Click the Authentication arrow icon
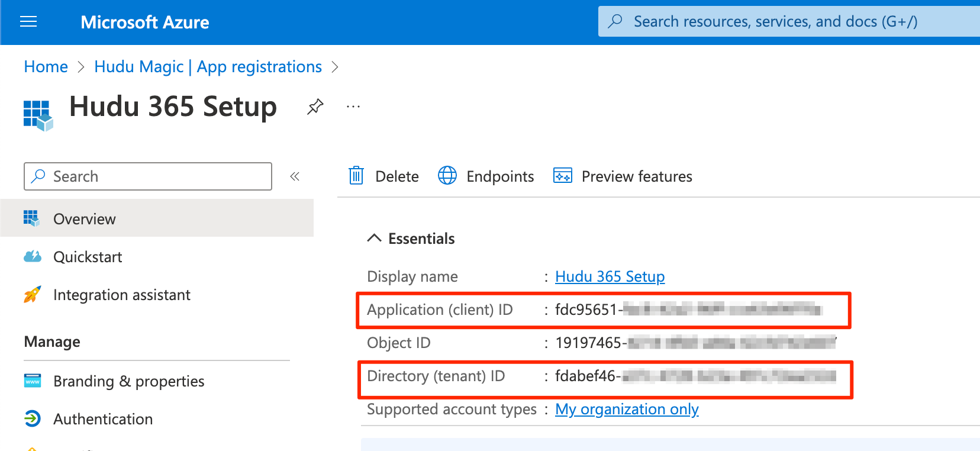Viewport: 980px width, 451px height. click(x=33, y=418)
